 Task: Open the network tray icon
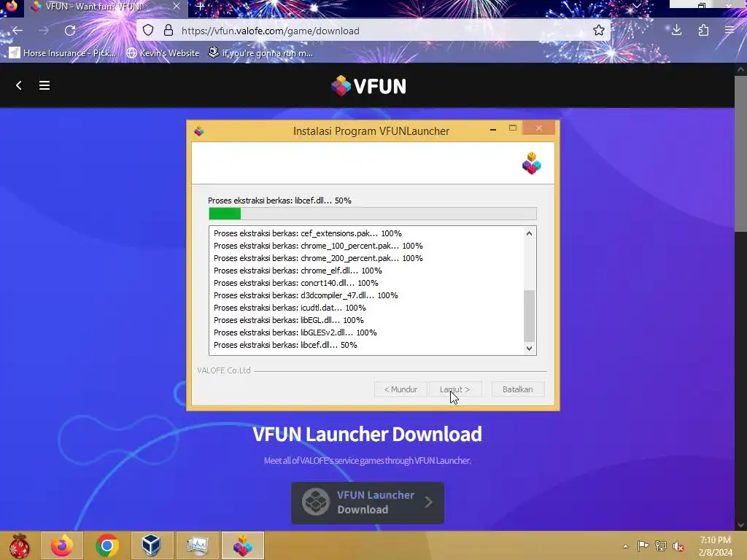coord(661,545)
